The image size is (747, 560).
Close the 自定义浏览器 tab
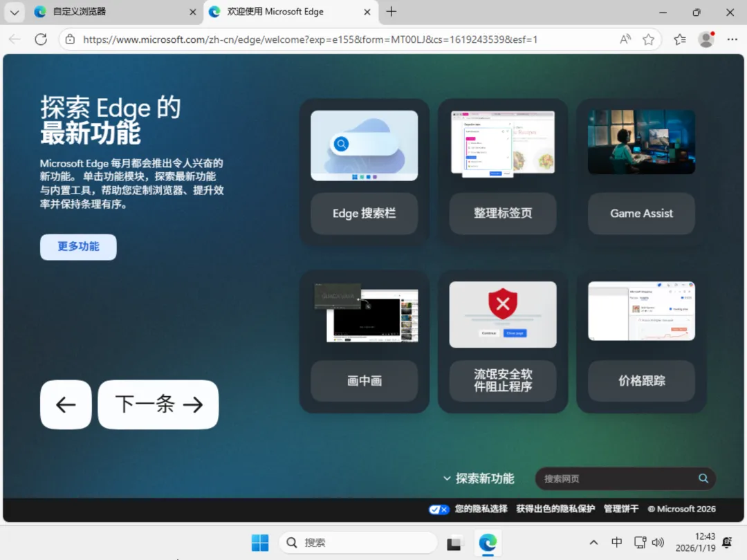[x=192, y=12]
